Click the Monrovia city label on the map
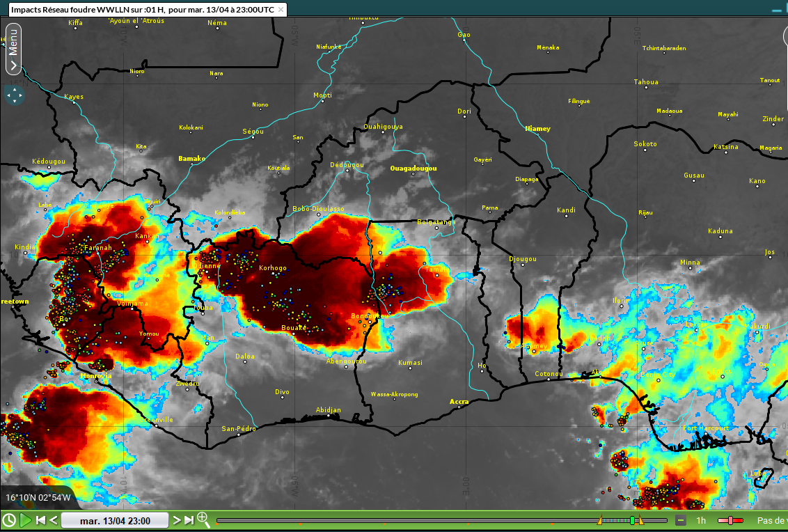Image resolution: width=788 pixels, height=532 pixels. click(x=96, y=375)
